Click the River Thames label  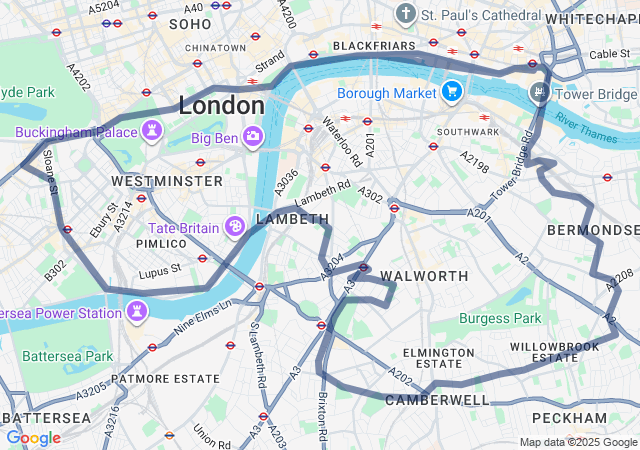click(x=586, y=128)
